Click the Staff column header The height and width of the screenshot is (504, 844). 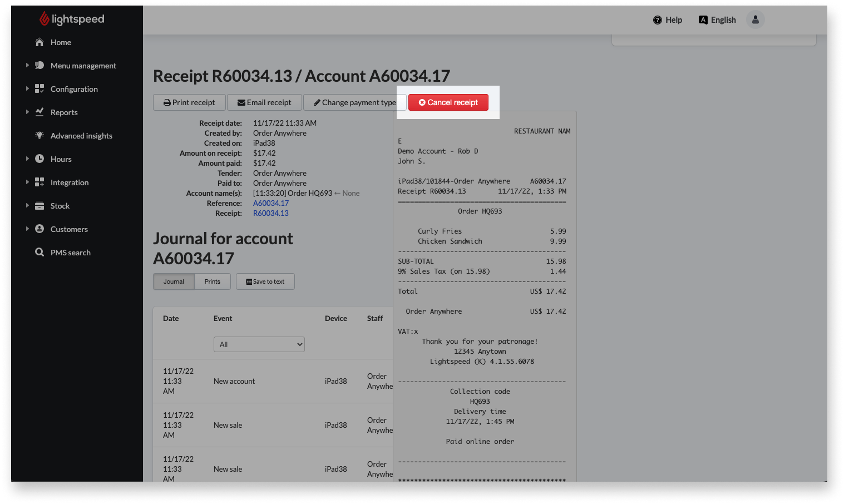click(375, 318)
